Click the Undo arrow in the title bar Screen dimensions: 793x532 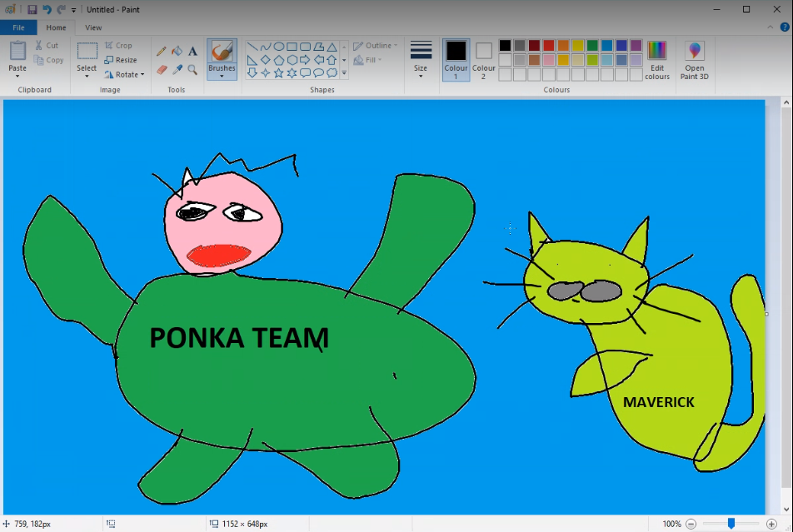coord(47,10)
